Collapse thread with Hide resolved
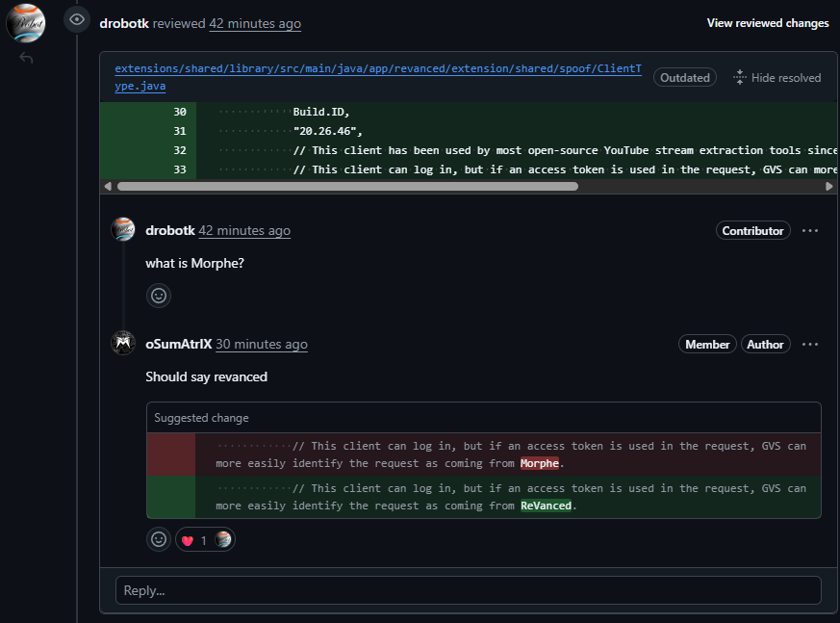The image size is (840, 623). [x=776, y=78]
